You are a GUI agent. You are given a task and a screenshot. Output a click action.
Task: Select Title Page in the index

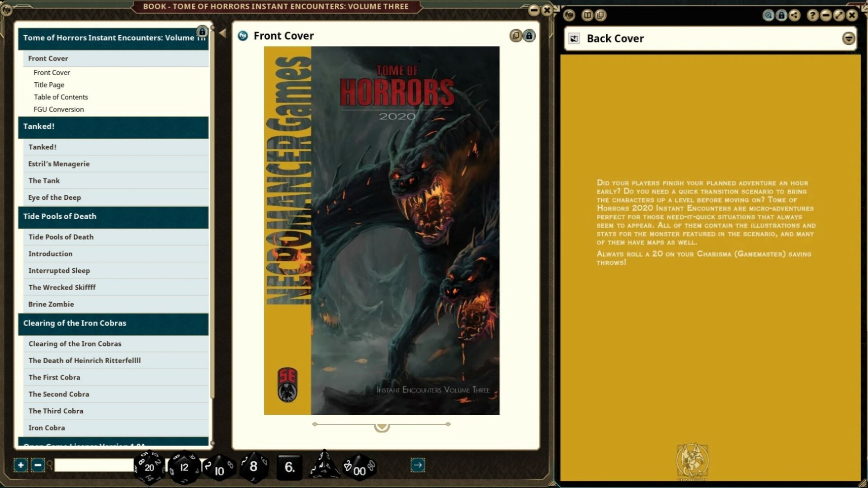pos(49,84)
